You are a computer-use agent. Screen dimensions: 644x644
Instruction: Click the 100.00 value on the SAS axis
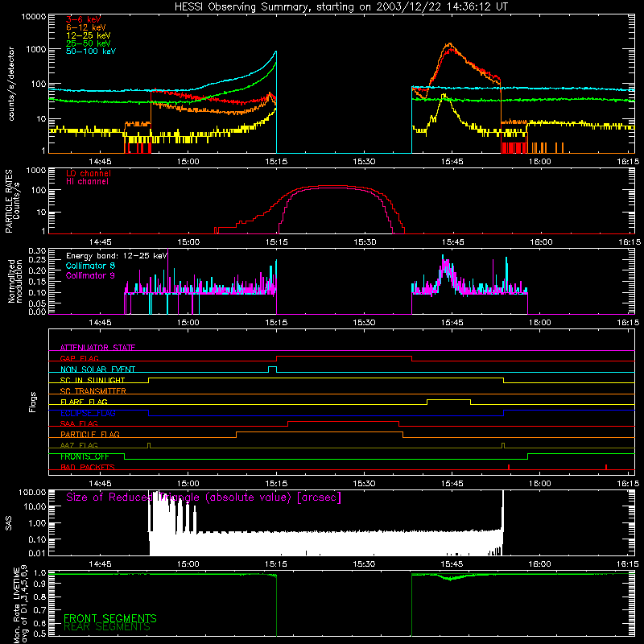coord(32,492)
